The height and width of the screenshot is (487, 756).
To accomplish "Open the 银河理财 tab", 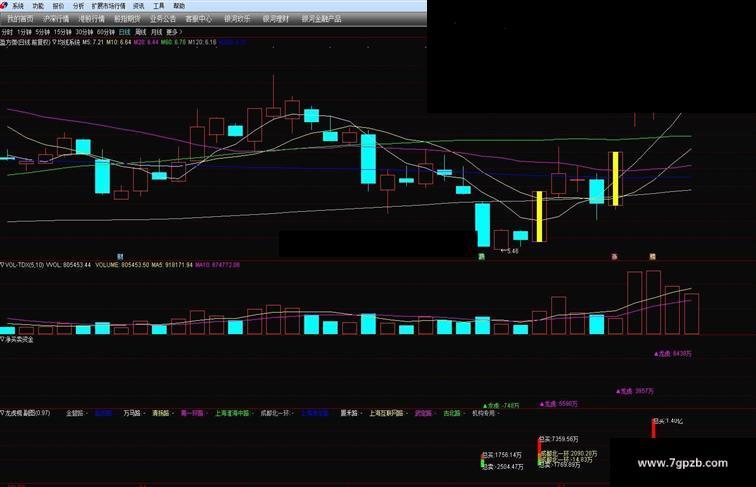I will point(276,19).
